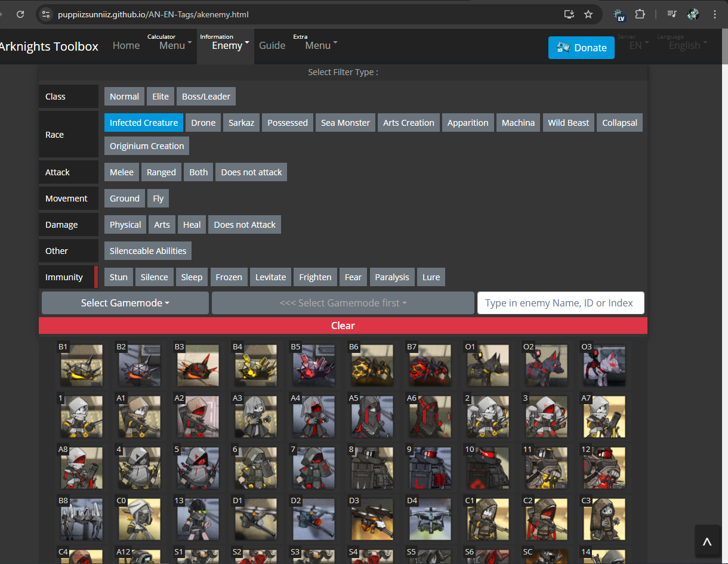Filter by Silenceable Abilities
The image size is (728, 564).
point(148,251)
